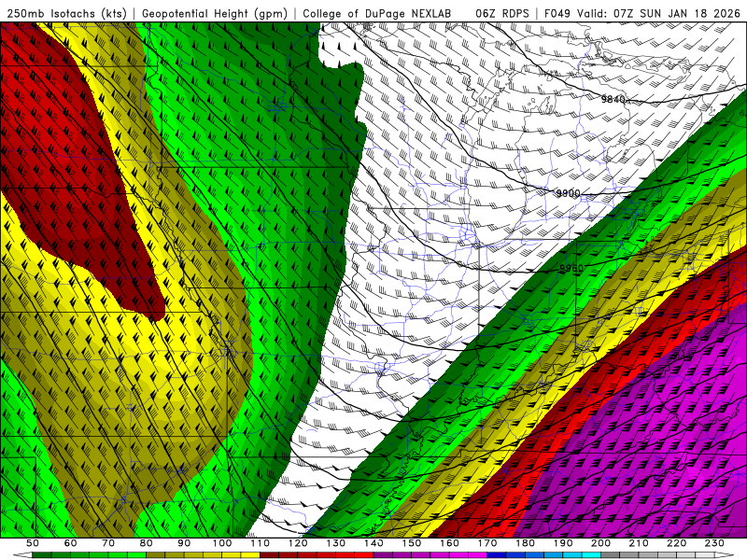Click the 190 value on the color scale
This screenshot has height=560, width=747.
[563, 543]
